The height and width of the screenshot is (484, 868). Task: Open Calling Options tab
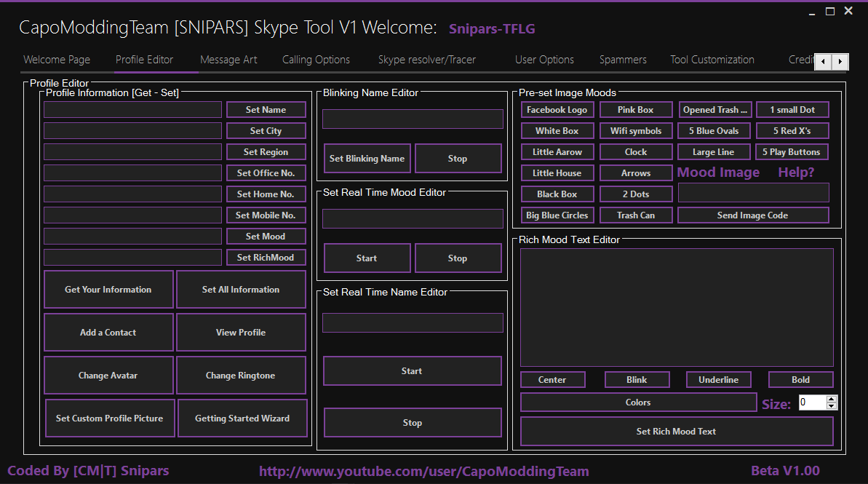click(x=316, y=60)
